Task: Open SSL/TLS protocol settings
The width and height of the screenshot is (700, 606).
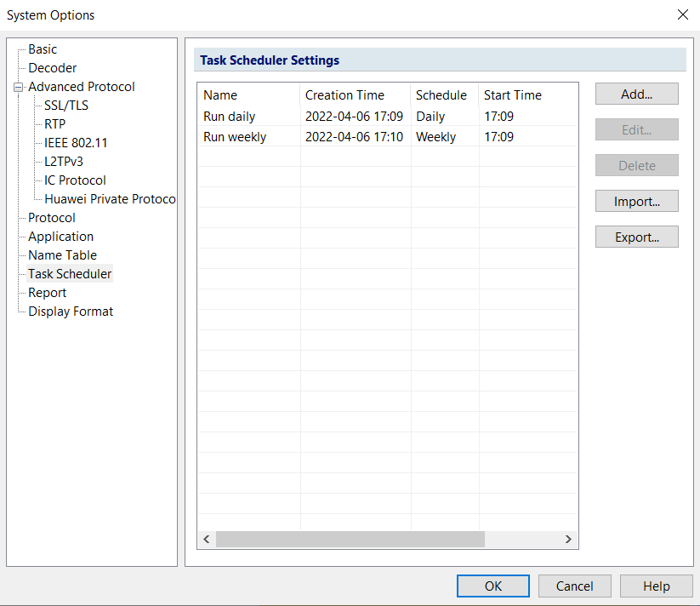Action: pyautogui.click(x=66, y=106)
